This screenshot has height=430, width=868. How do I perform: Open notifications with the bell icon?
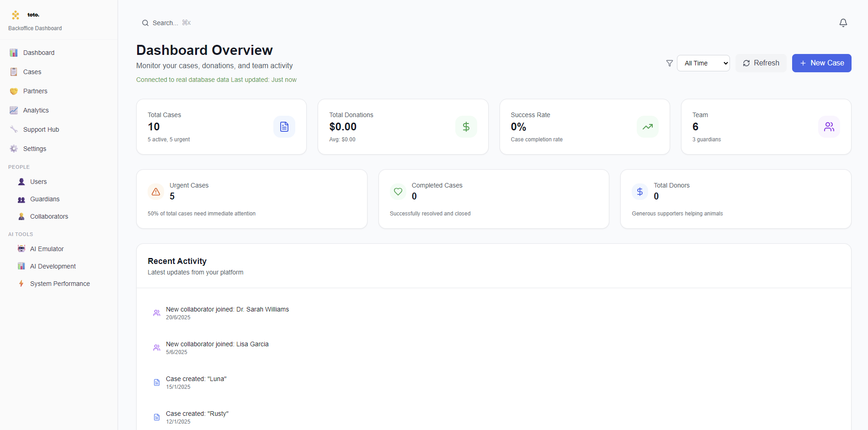click(843, 23)
